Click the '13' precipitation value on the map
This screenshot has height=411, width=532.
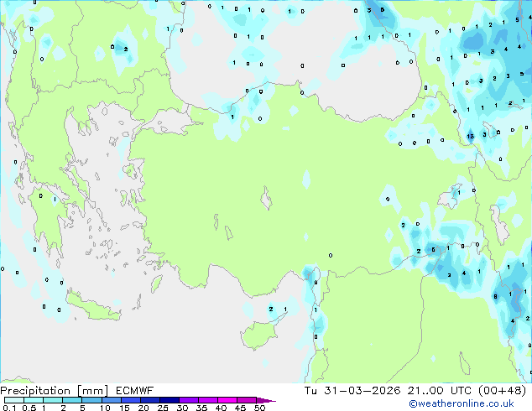tap(470, 137)
